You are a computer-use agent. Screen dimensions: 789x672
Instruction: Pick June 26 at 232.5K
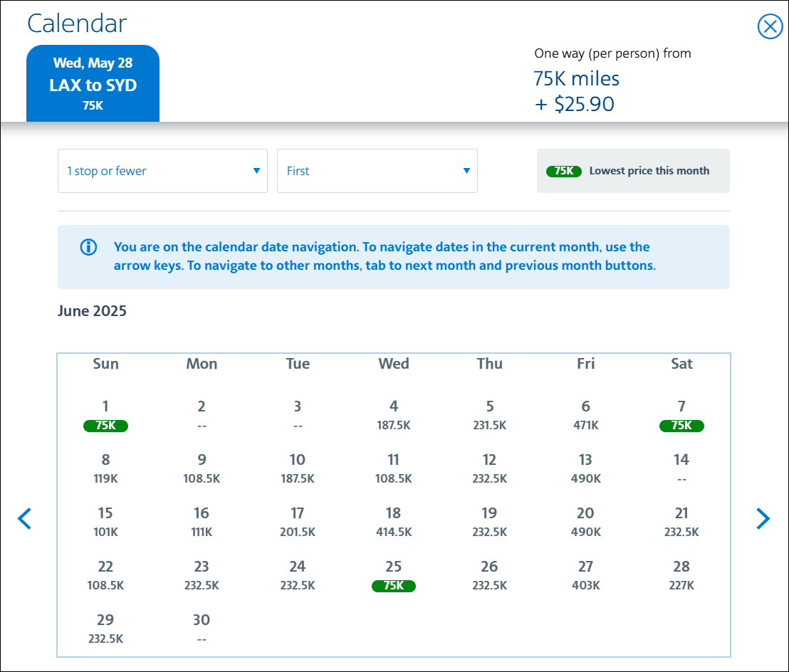490,575
